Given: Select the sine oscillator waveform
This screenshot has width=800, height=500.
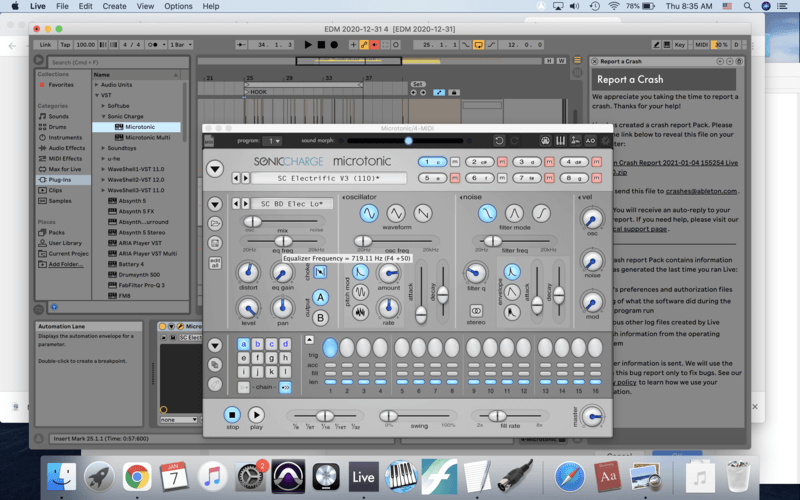Looking at the screenshot, I should [368, 213].
